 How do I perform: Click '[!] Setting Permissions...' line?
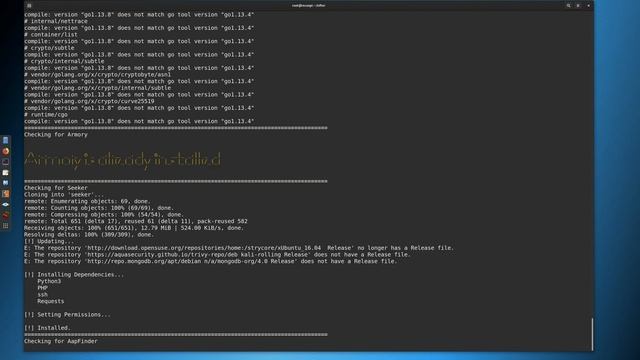67,315
